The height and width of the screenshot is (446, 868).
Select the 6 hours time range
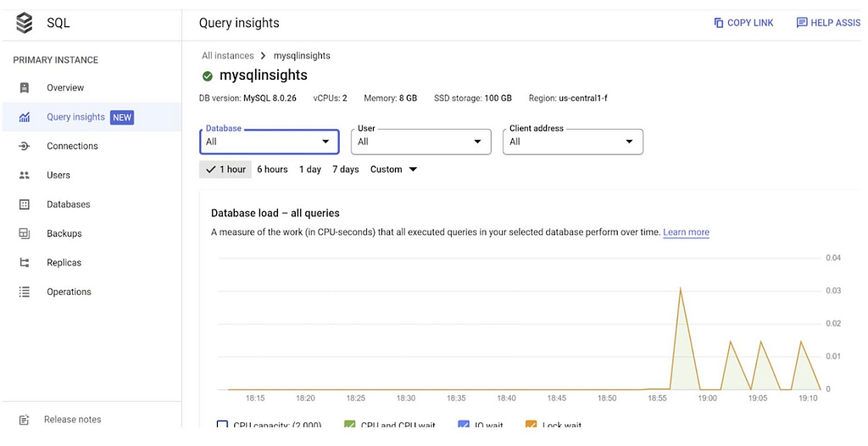click(x=272, y=170)
